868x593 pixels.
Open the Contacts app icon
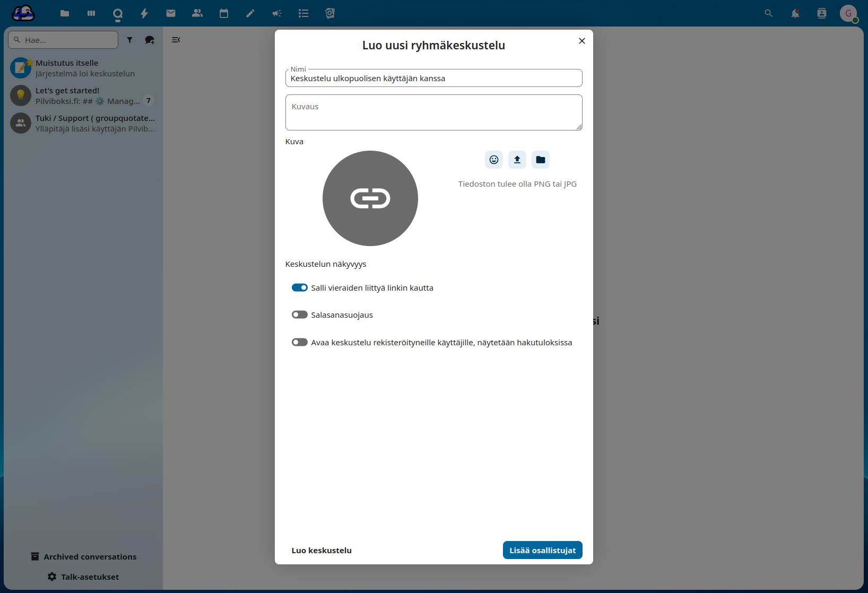tap(197, 13)
